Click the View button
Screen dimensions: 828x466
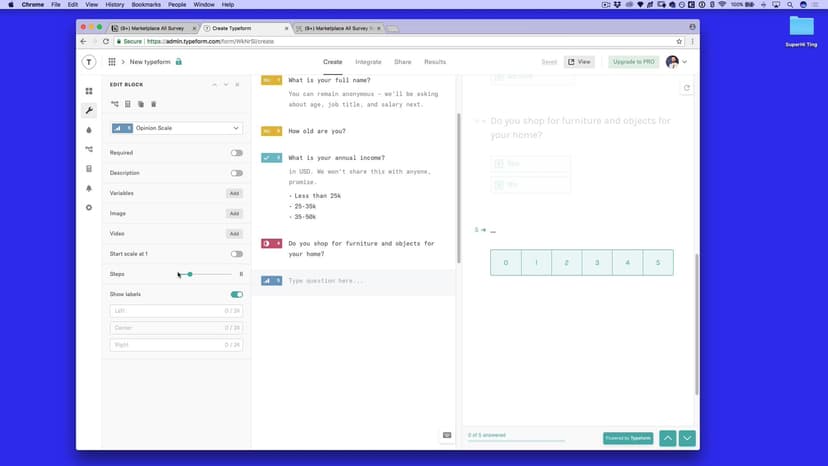coord(580,62)
